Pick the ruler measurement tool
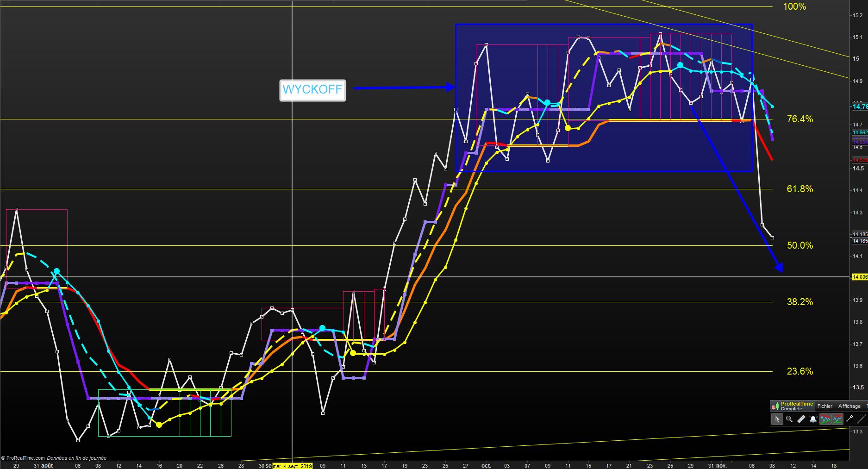 [801, 419]
